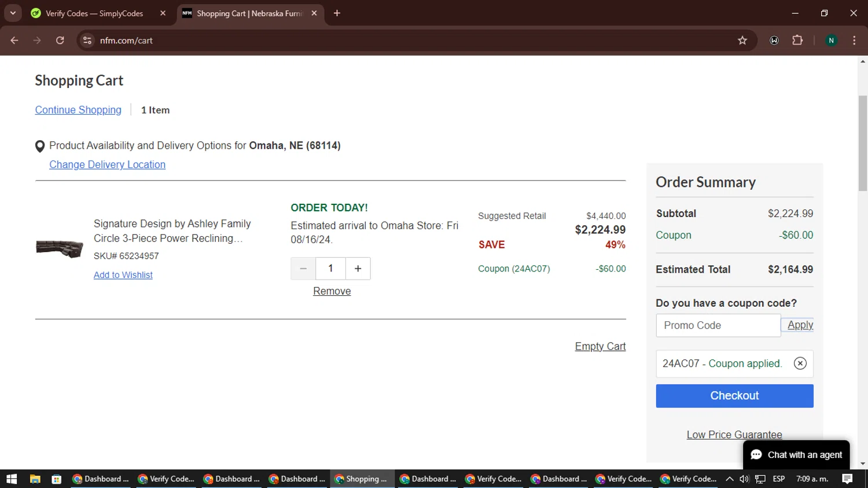Open the tab search dropdown chevron
The image size is (868, 488).
(13, 13)
